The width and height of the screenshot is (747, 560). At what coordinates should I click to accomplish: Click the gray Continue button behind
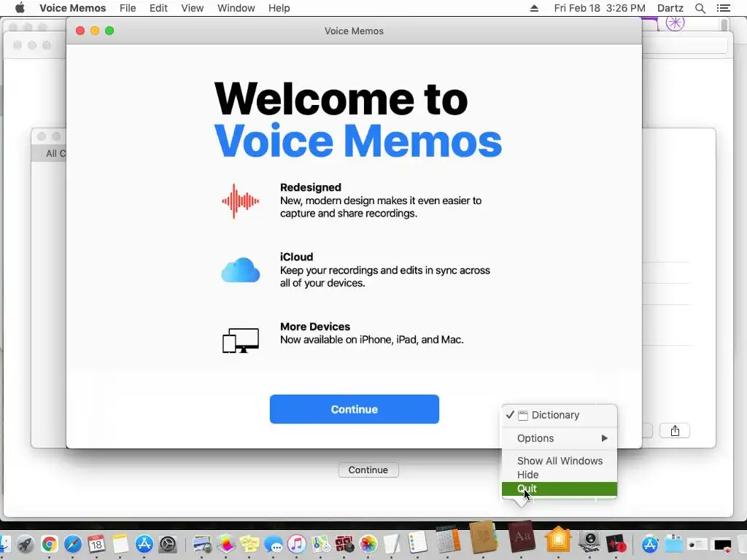(x=368, y=470)
